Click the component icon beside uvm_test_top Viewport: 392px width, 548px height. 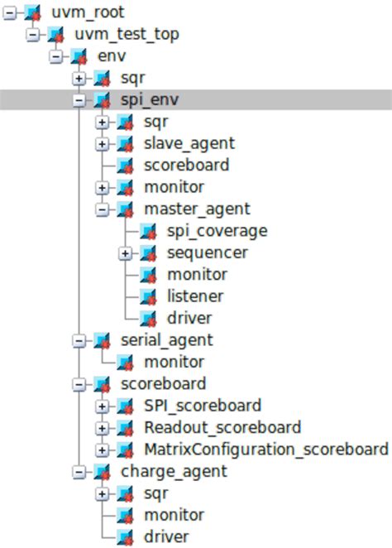click(55, 35)
